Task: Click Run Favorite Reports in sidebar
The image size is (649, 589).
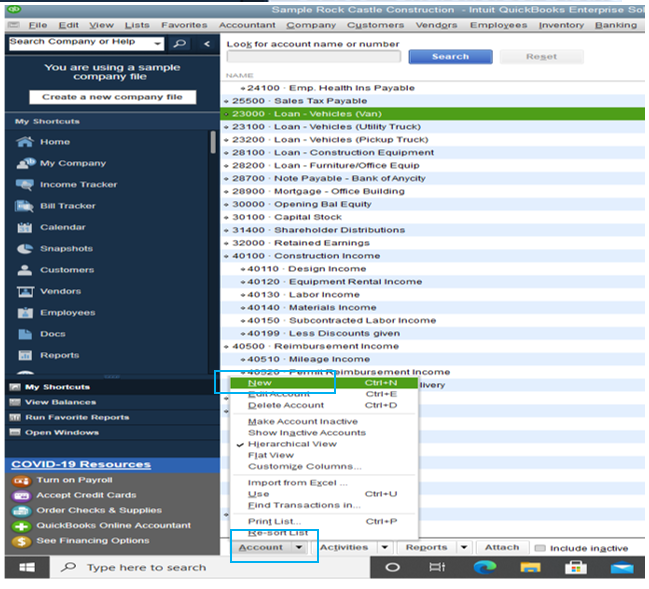Action: 77,418
